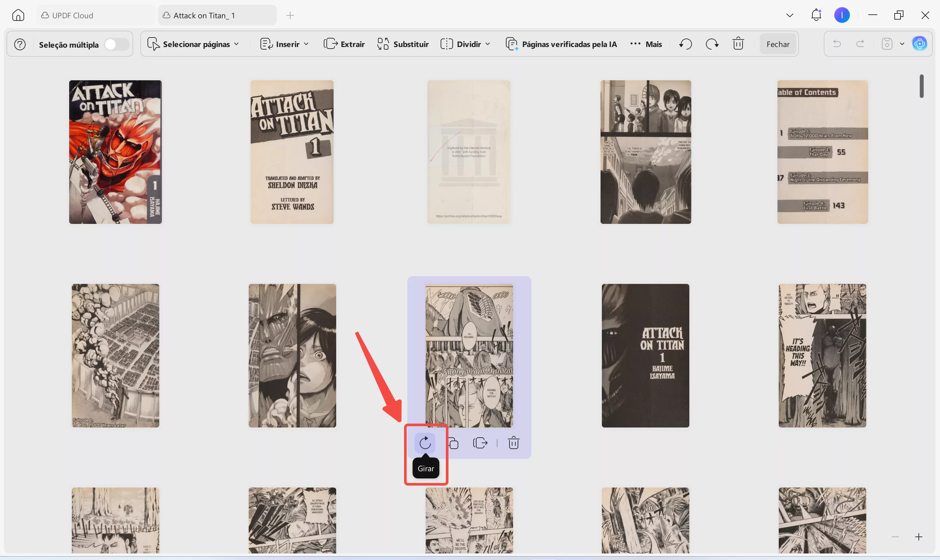Expand the Dividir dropdown
Image resolution: width=940 pixels, height=560 pixels.
(x=465, y=44)
